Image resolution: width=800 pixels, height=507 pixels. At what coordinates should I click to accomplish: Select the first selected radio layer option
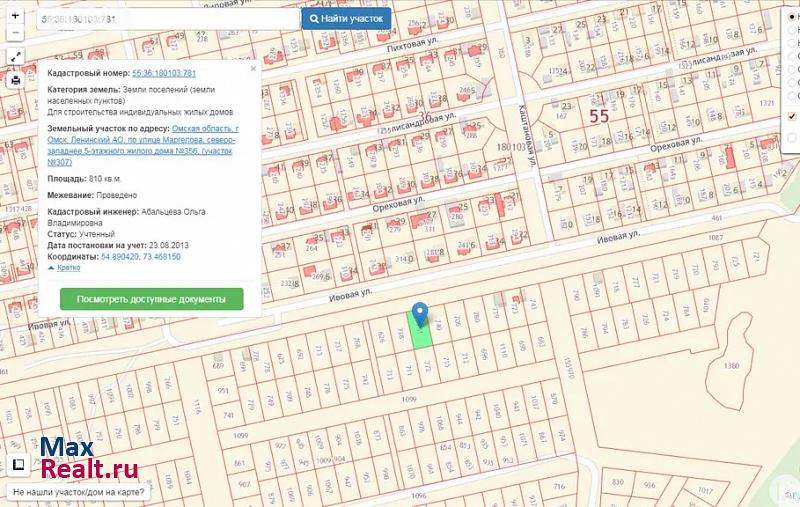[x=791, y=17]
